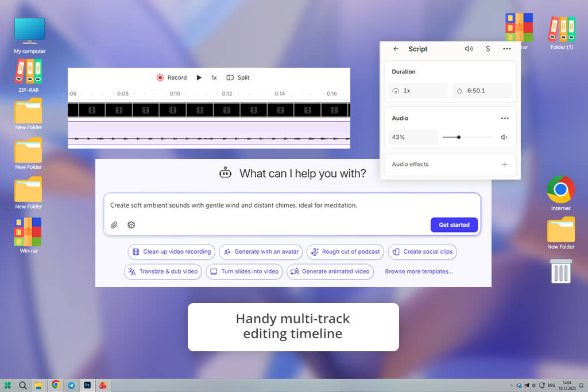Viewport: 588px width, 392px height.
Task: Open File Explorer from taskbar
Action: click(x=38, y=385)
